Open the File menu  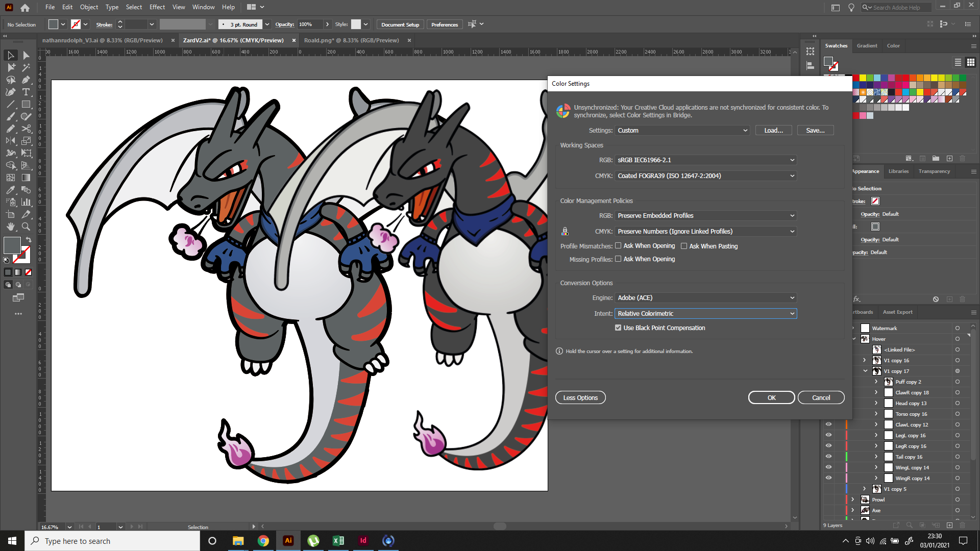coord(50,7)
